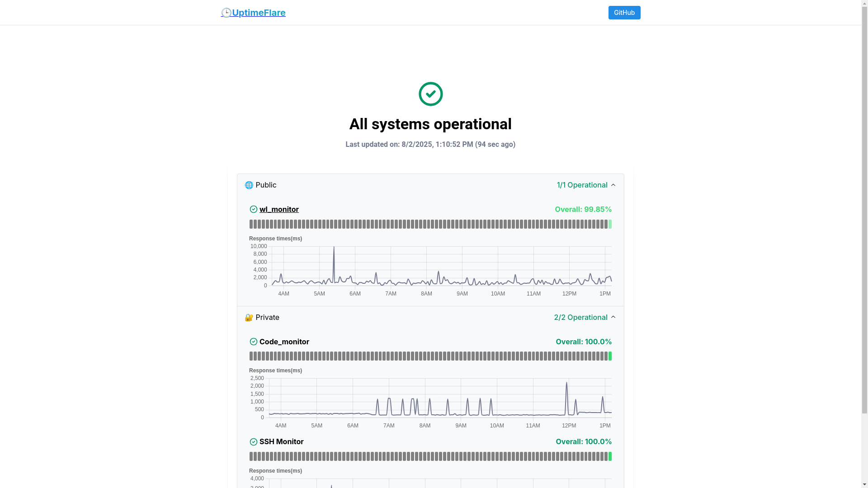
Task: Click the Public group title
Action: coord(266,185)
